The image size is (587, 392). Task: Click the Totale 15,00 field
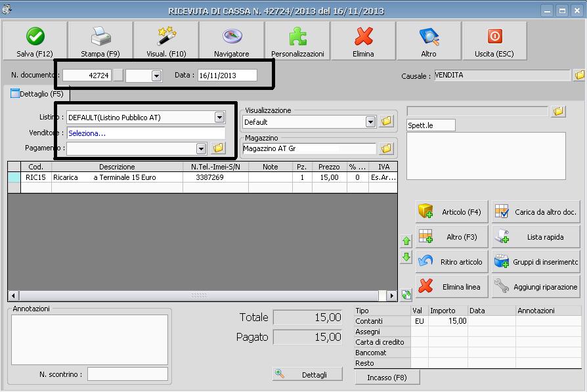[x=308, y=318]
